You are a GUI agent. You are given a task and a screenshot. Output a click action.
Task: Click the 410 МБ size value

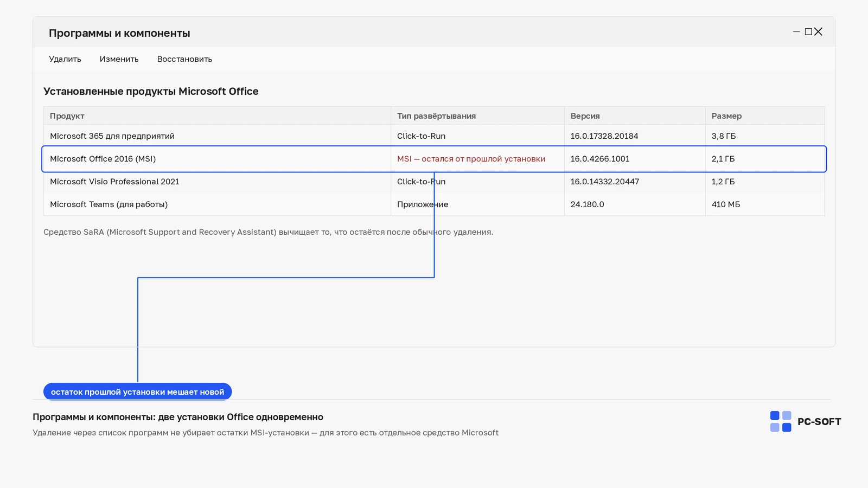tap(726, 204)
